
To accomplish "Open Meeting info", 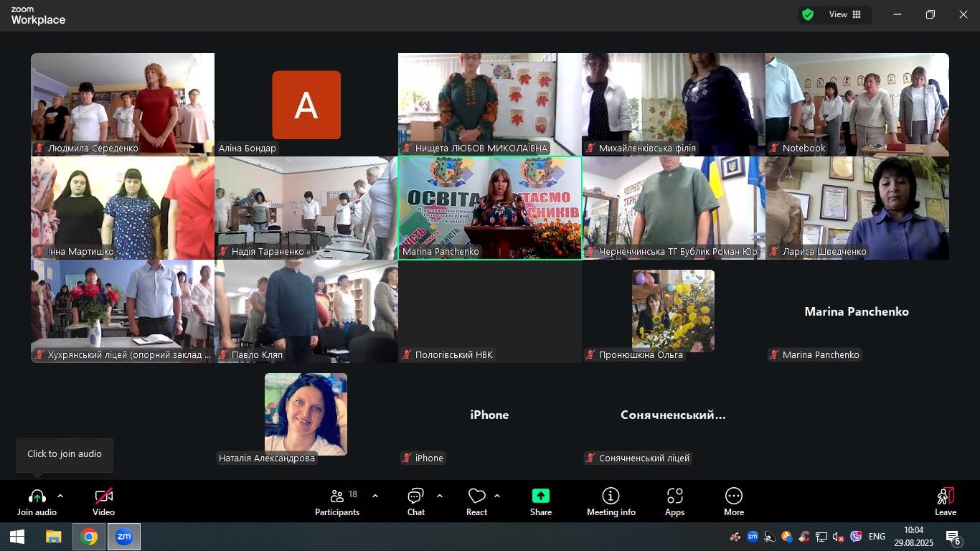I will point(611,501).
